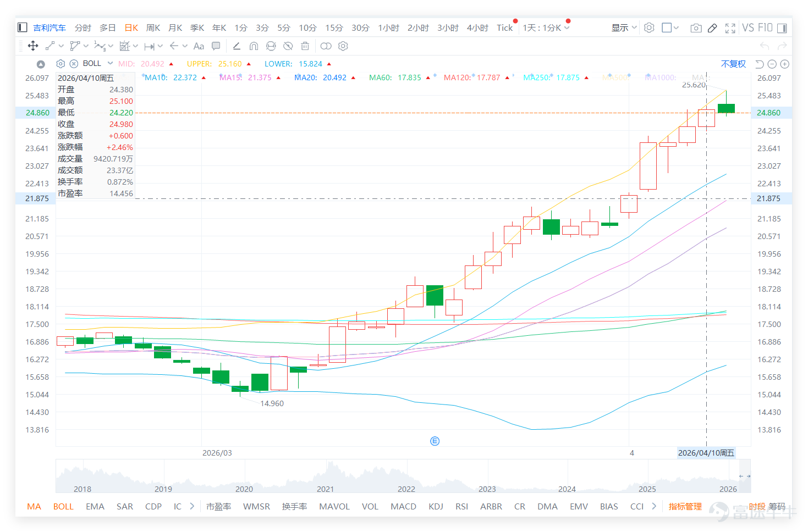This screenshot has height=532, width=808.
Task: Toggle the left sidebar panel icon
Action: tap(23, 27)
